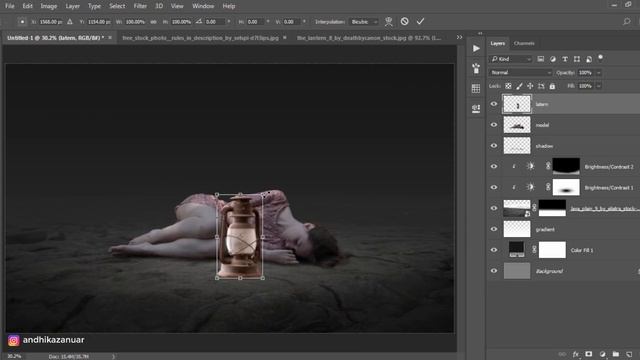
Task: Hide Brightness/Contrast 1 layer eye icon
Action: (494, 187)
